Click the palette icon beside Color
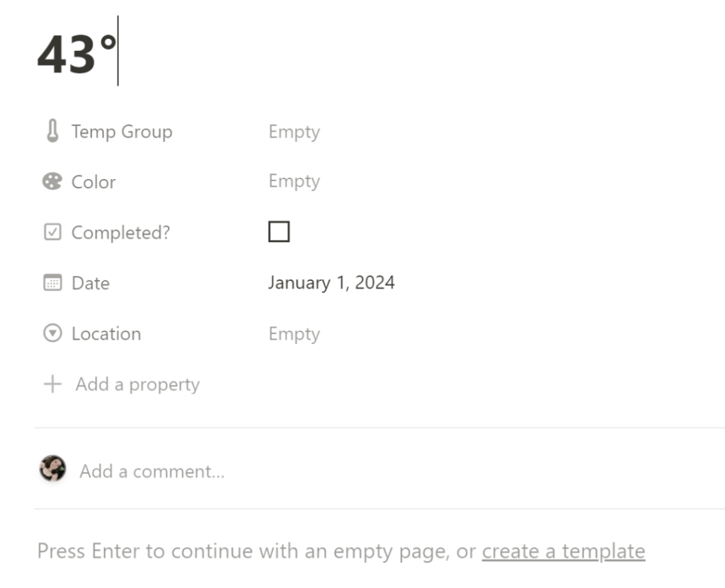Image resolution: width=725 pixels, height=588 pixels. [x=52, y=182]
